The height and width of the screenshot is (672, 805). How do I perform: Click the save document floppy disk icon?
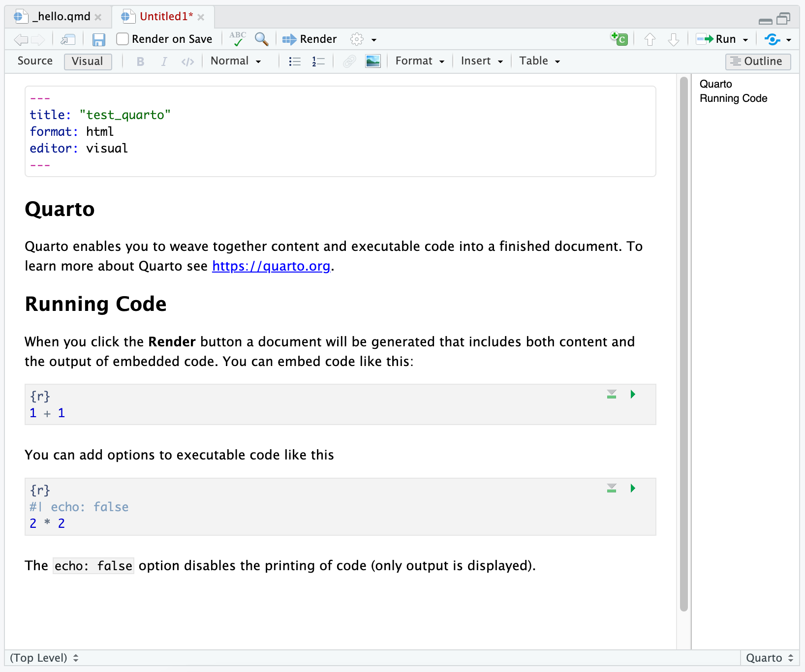coord(99,39)
